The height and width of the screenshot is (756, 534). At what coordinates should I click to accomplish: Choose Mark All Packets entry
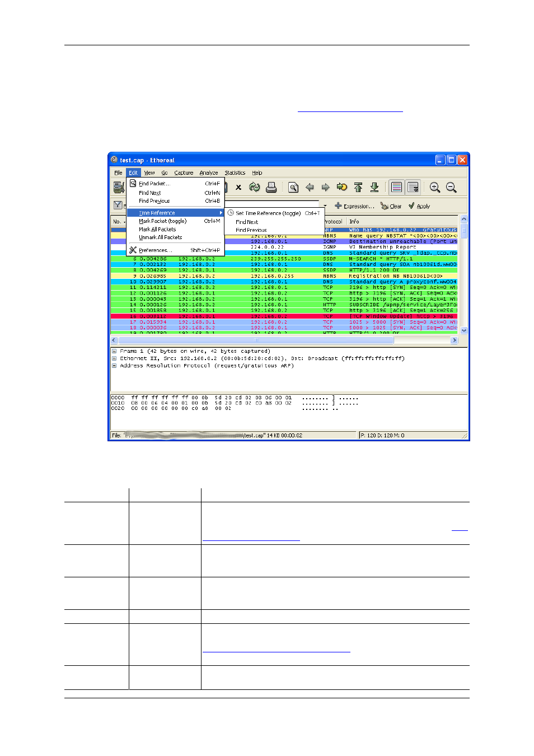175,229
